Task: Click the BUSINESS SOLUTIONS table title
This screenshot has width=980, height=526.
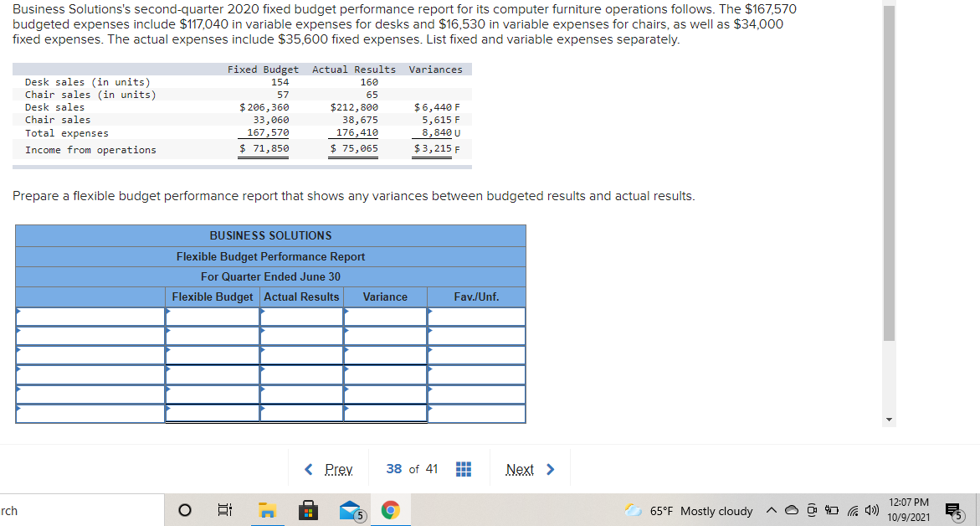Action: (270, 236)
